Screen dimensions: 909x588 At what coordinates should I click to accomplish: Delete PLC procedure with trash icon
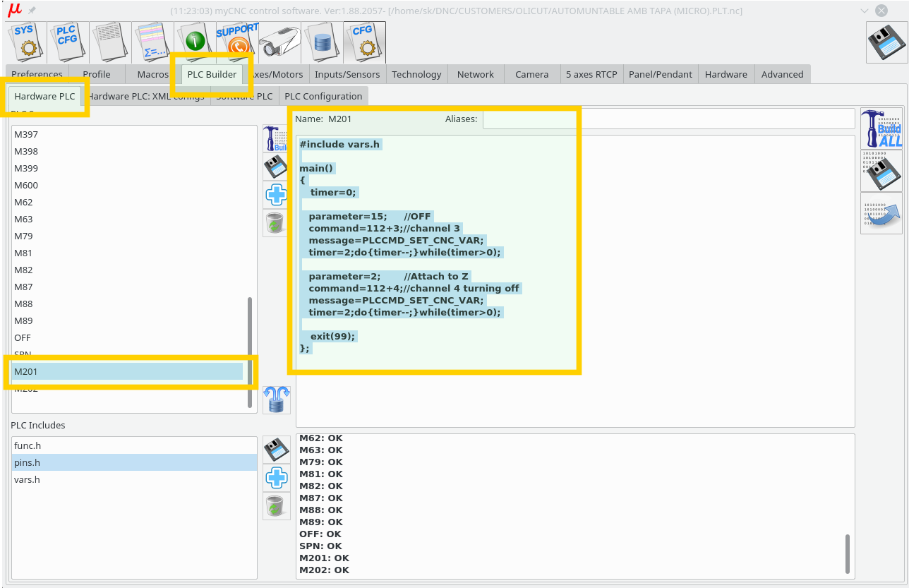pos(276,223)
